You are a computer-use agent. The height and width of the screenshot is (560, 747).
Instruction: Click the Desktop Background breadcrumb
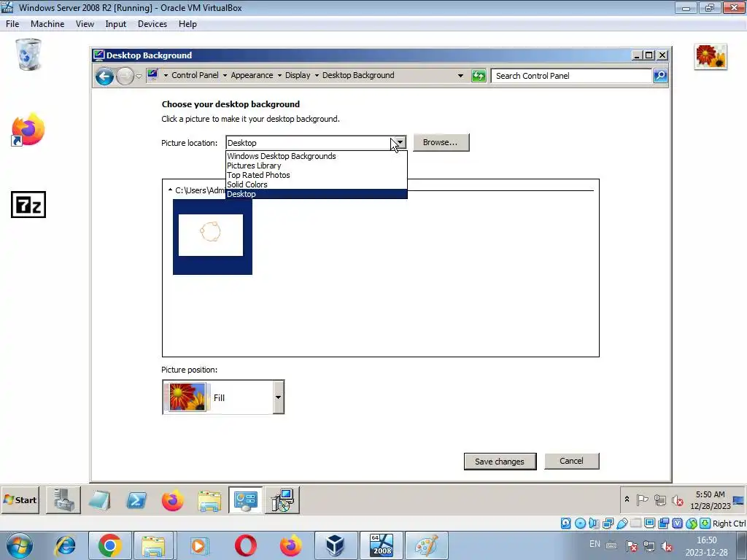tap(358, 75)
